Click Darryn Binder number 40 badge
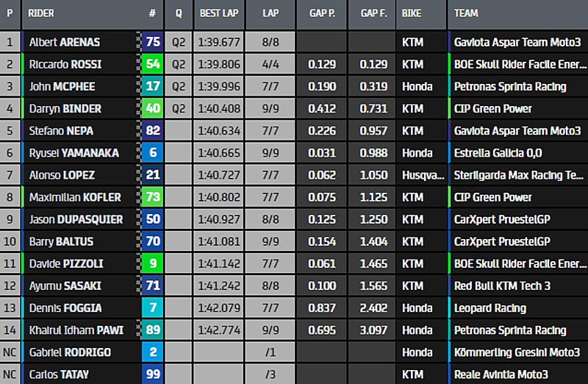 click(153, 109)
